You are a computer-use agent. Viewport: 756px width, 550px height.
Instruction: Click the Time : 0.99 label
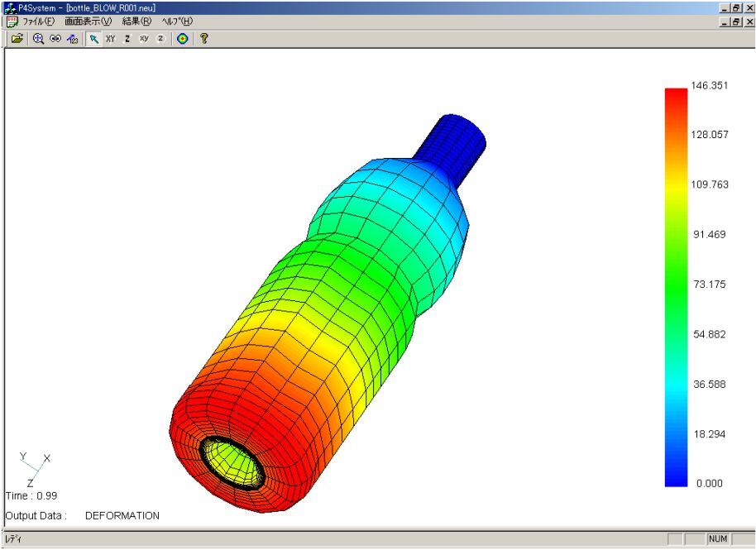(31, 495)
